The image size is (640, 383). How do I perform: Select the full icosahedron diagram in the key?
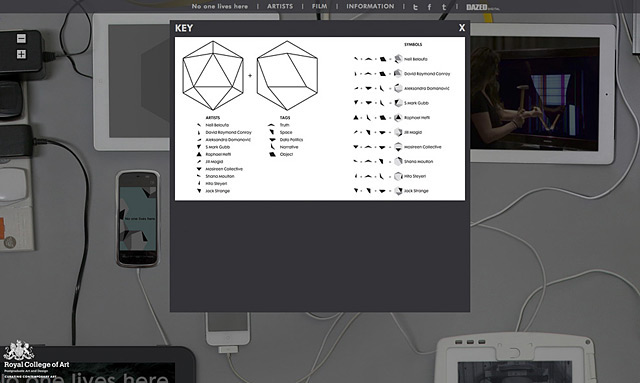[213, 76]
